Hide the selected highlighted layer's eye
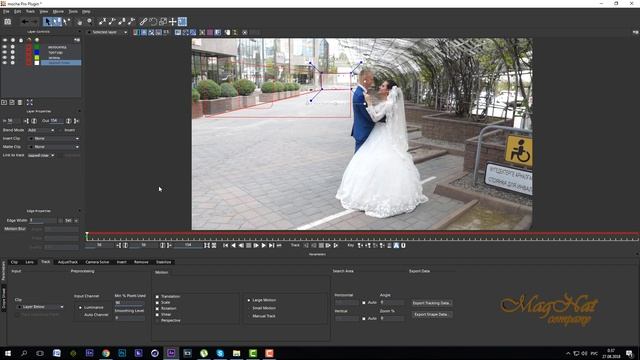Viewport: 640px width, 360px height. (x=4, y=63)
